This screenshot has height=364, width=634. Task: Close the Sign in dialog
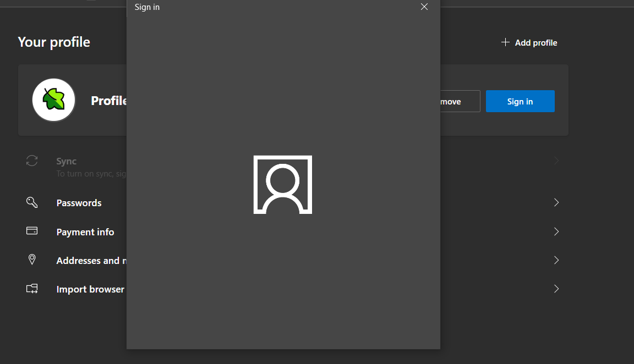pos(424,7)
